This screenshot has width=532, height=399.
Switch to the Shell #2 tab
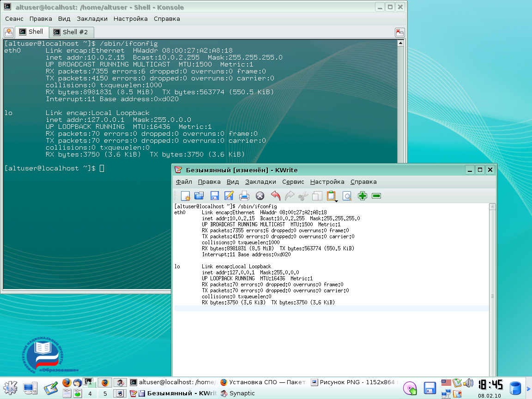click(71, 32)
